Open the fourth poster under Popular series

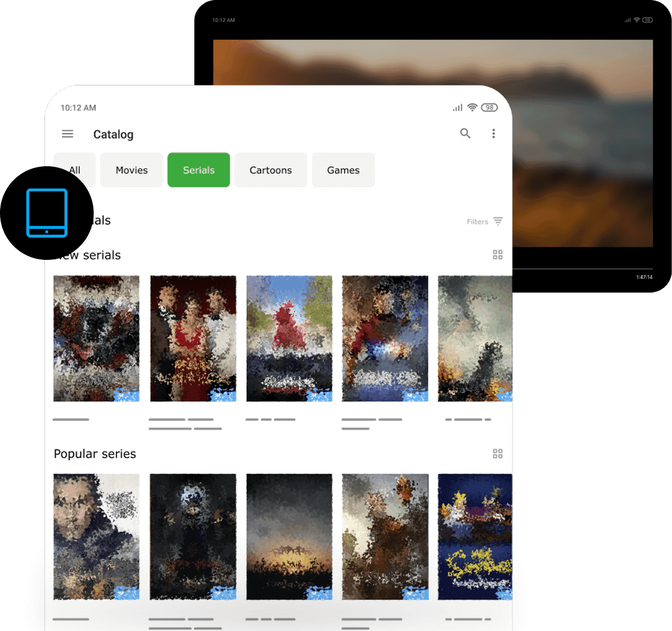coord(385,537)
